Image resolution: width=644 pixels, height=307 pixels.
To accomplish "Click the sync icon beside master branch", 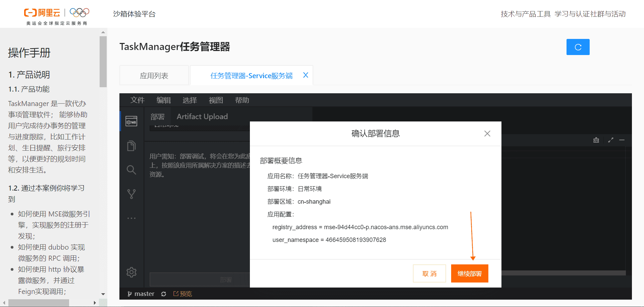I will (163, 294).
